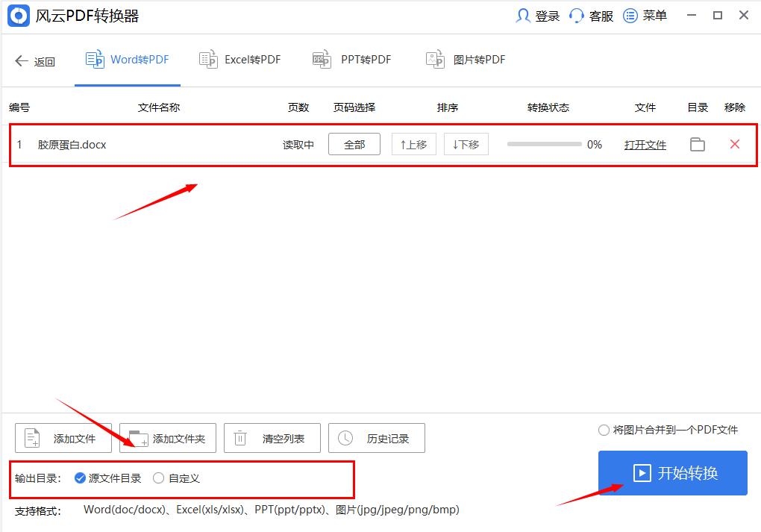
Task: Click the 图片转PDF tab icon
Action: 436,57
